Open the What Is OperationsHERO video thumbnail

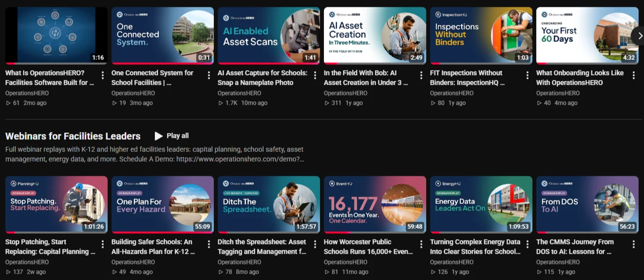[57, 36]
